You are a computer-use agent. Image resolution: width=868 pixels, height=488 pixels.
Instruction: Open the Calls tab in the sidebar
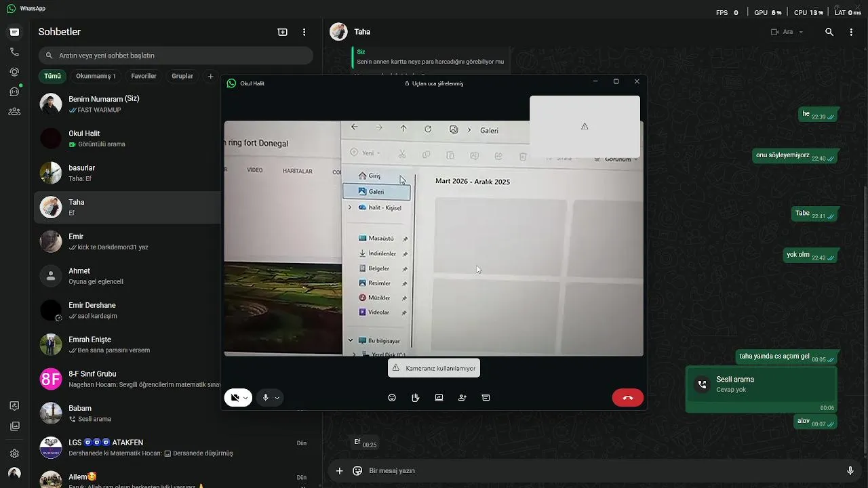pos(14,52)
